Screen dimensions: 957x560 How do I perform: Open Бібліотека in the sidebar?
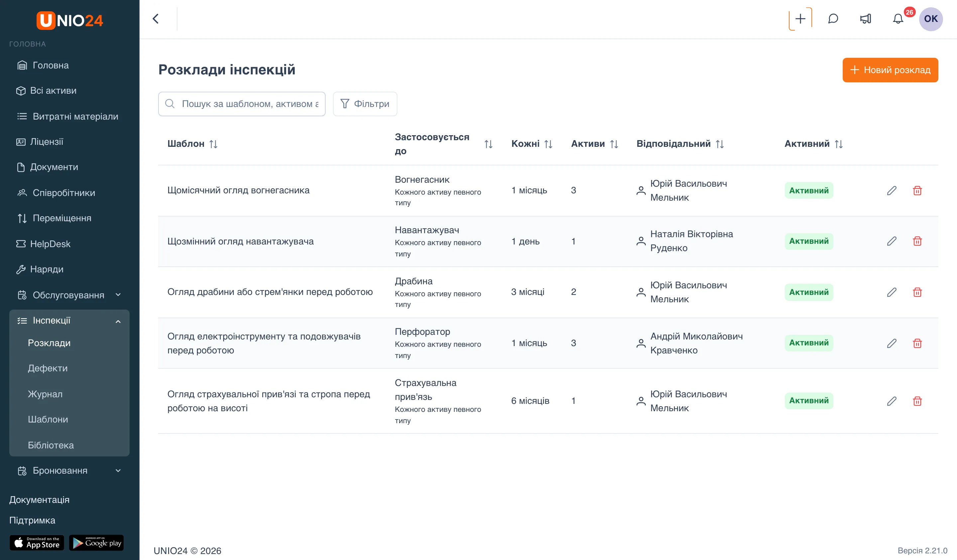tap(51, 445)
